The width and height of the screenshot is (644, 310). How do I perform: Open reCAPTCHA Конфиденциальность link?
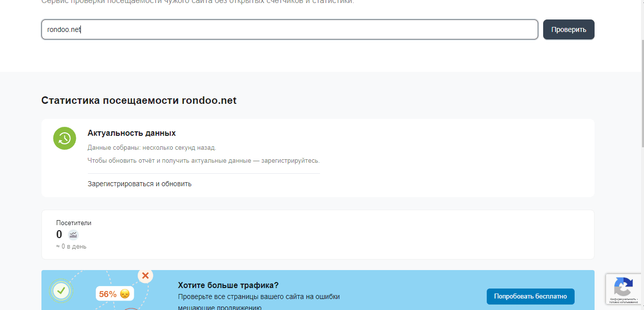click(621, 299)
